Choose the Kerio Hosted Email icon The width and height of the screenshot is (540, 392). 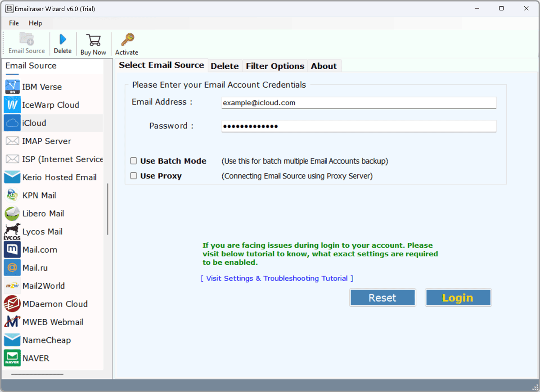12,177
